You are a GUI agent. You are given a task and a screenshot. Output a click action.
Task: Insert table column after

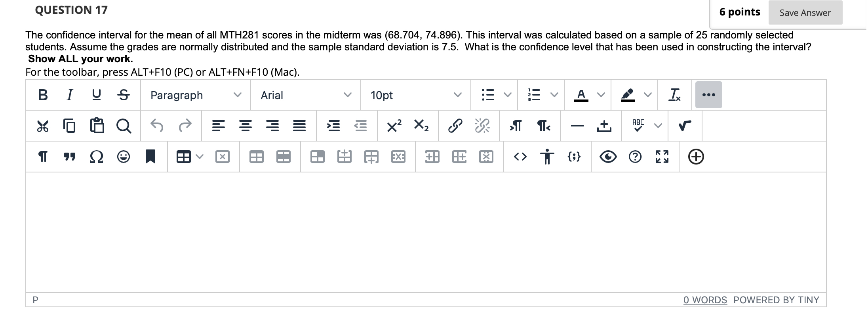click(x=459, y=157)
